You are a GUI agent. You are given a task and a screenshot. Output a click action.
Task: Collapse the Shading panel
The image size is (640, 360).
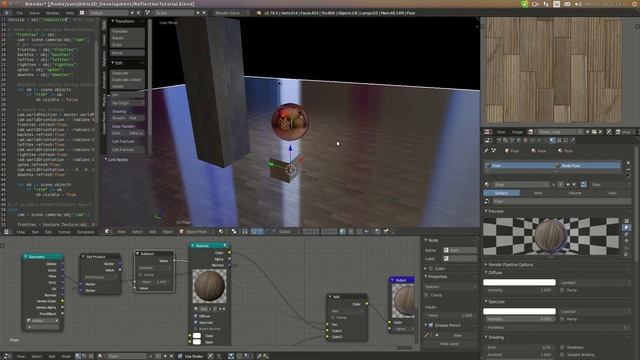pyautogui.click(x=496, y=338)
